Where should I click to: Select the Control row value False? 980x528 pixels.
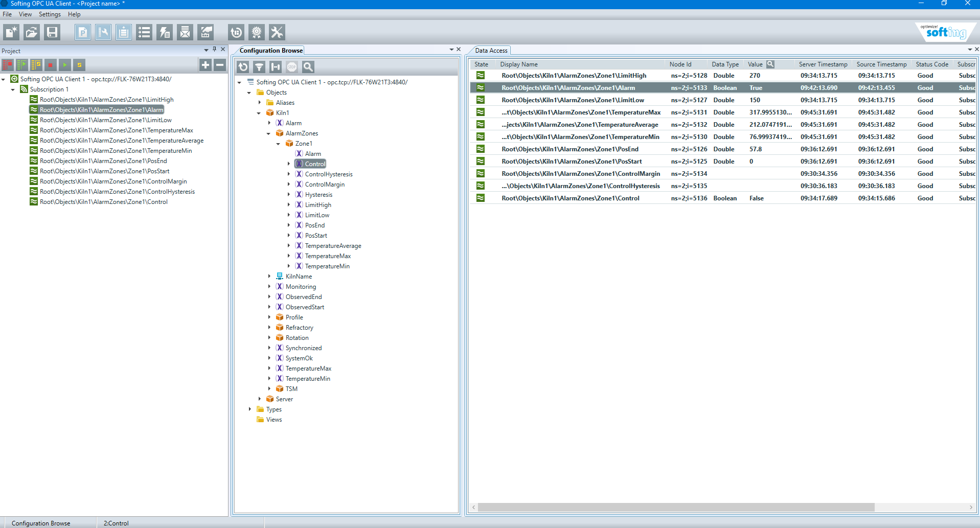click(x=757, y=198)
